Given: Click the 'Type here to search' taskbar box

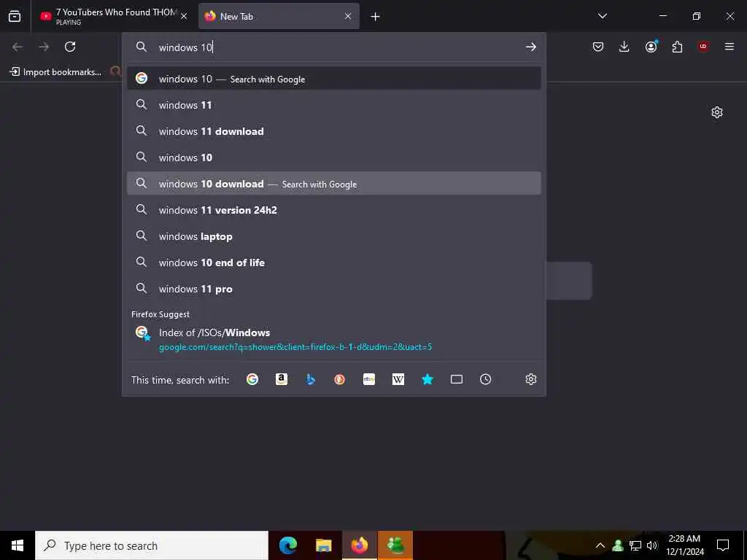Looking at the screenshot, I should [152, 545].
